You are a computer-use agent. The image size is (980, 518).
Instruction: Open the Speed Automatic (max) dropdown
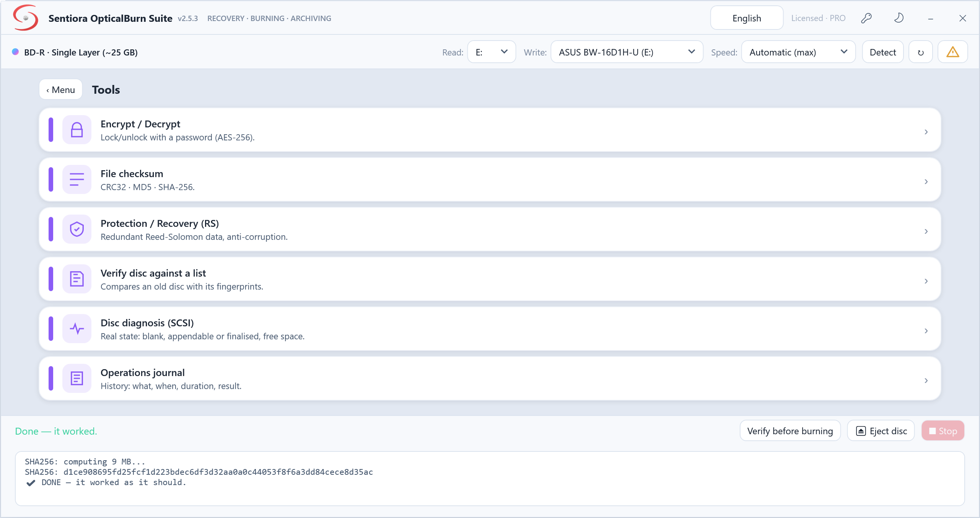(x=798, y=52)
